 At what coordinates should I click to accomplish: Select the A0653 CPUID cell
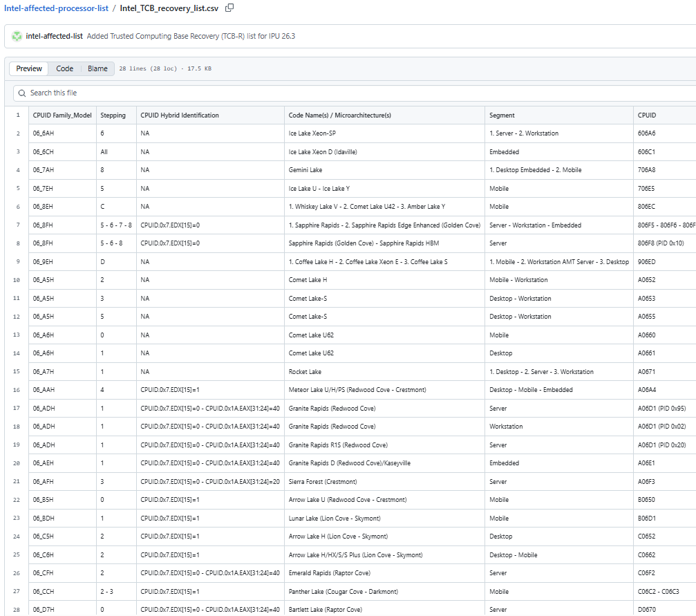(x=664, y=299)
